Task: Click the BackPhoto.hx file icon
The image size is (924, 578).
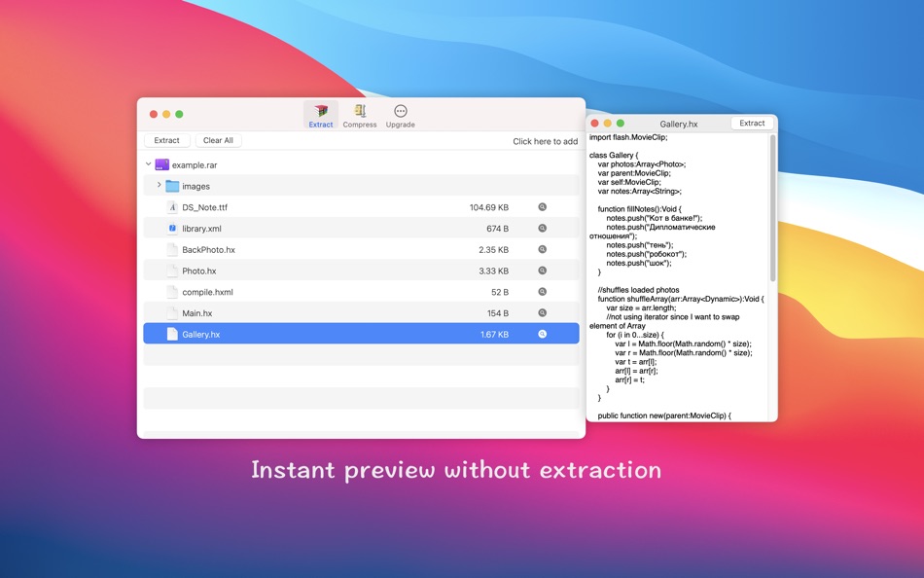Action: coord(172,249)
